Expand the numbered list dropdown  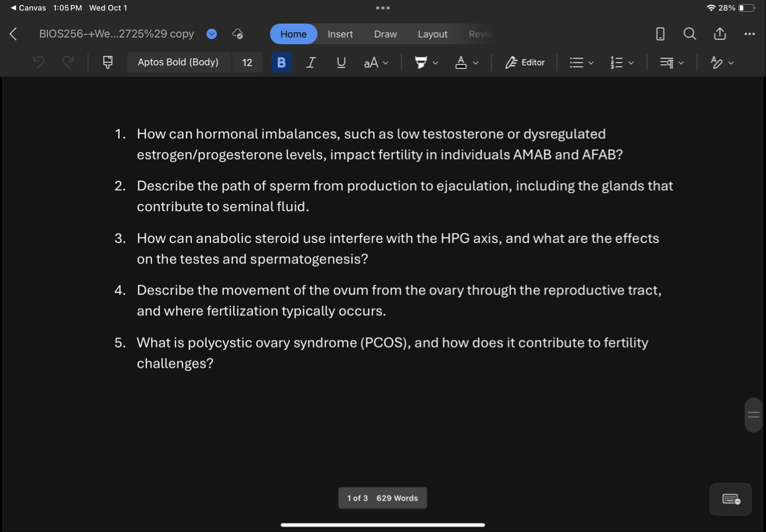click(x=622, y=62)
